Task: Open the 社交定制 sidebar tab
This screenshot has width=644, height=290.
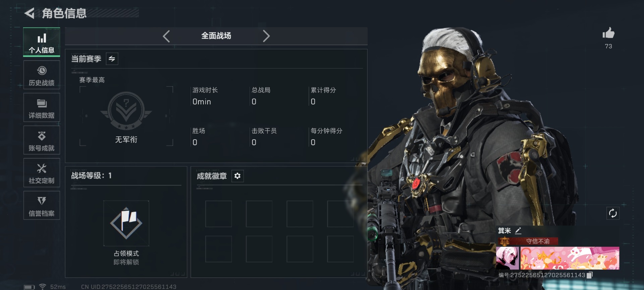Action: (x=42, y=173)
